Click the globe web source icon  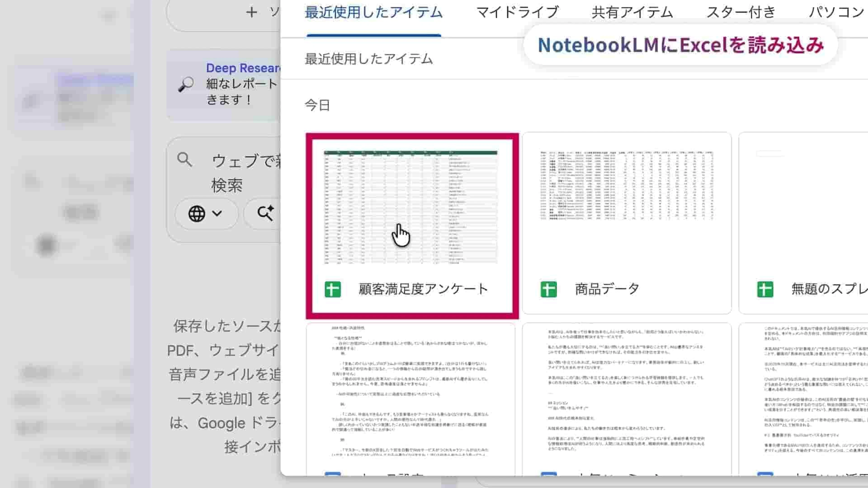tap(197, 213)
